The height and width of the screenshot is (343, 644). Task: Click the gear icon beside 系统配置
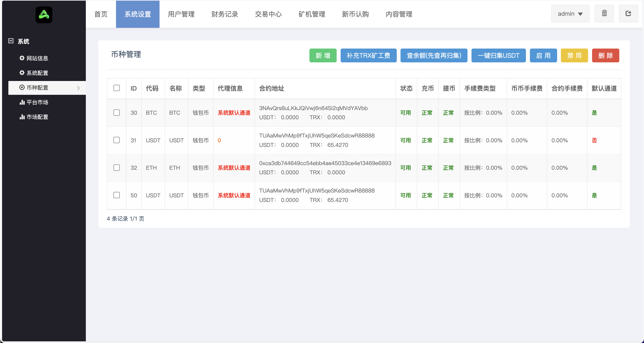(x=22, y=73)
